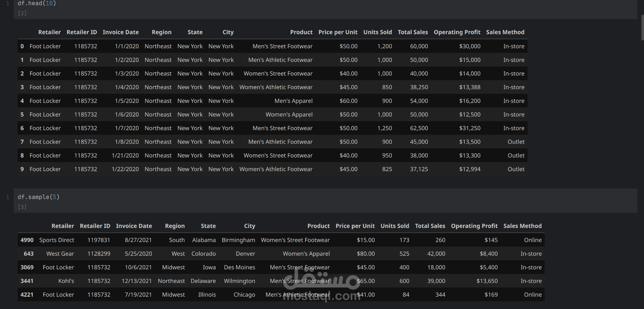This screenshot has height=309, width=644.
Task: Click Units Sold header in second table
Action: tap(395, 226)
